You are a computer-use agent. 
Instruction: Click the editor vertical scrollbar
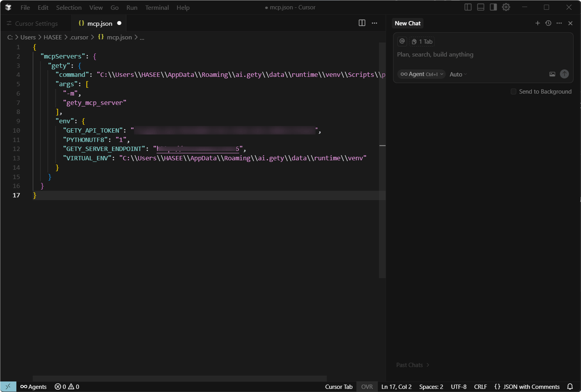coord(382,160)
